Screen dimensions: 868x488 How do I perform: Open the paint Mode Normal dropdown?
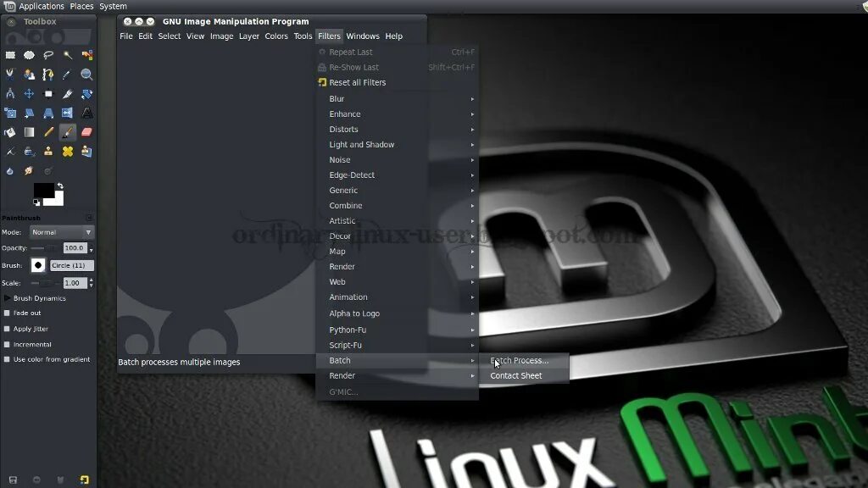tap(61, 232)
